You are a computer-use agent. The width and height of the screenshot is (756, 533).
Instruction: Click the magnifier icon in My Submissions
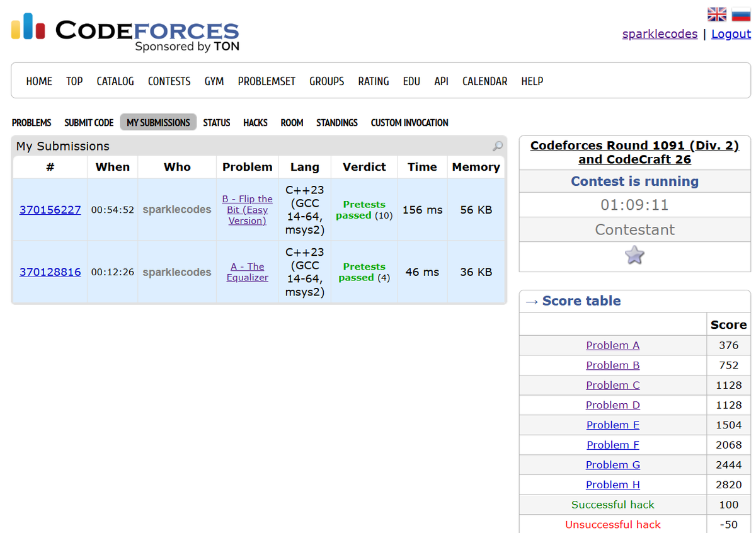pyautogui.click(x=498, y=146)
